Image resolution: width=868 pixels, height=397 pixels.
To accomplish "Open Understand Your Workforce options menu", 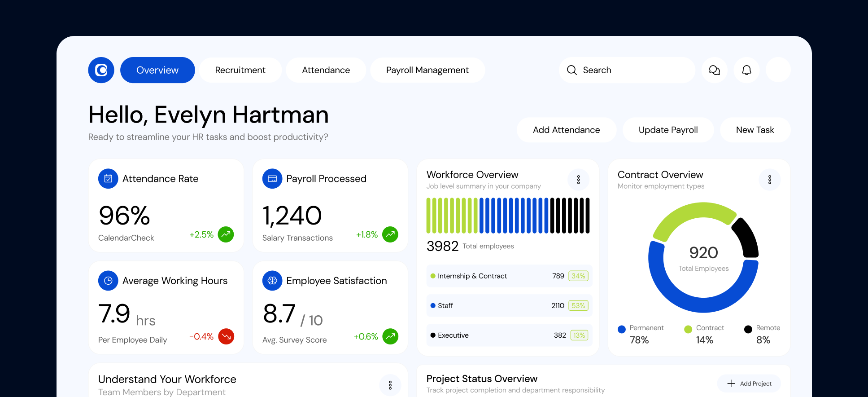I will coord(390,385).
